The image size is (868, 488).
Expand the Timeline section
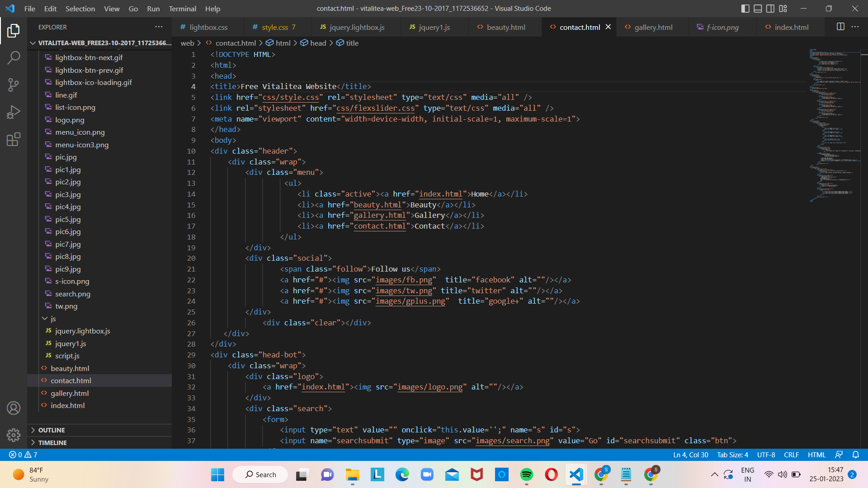click(53, 442)
